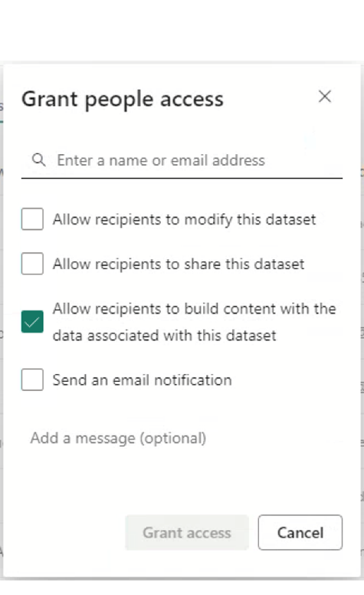Viewport: 364px width, 595px height.
Task: Click the Grant access button
Action: coord(187,532)
